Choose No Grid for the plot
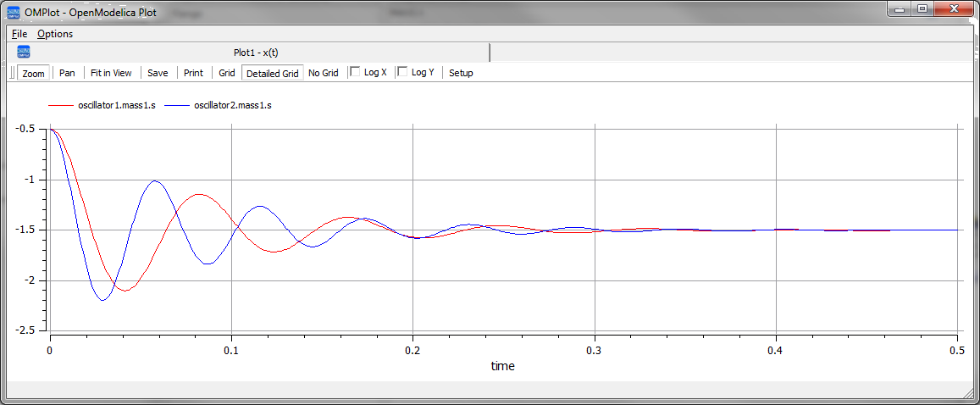Viewport: 980px width, 405px height. tap(324, 73)
